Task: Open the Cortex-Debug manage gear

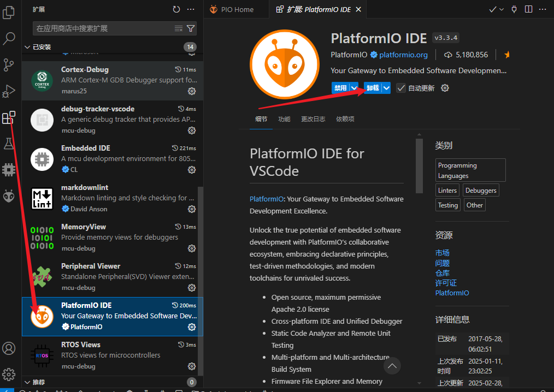Action: click(192, 91)
